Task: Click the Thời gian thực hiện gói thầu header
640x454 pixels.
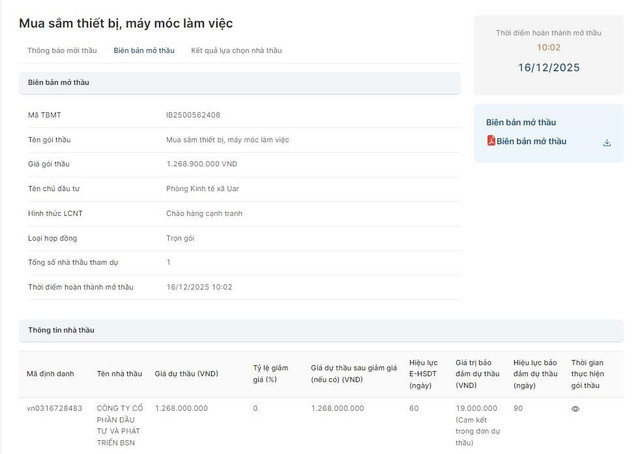Action: tap(586, 374)
